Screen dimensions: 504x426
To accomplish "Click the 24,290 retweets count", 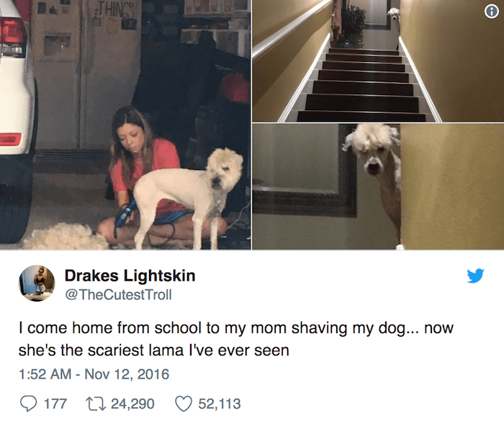I will coord(132,404).
